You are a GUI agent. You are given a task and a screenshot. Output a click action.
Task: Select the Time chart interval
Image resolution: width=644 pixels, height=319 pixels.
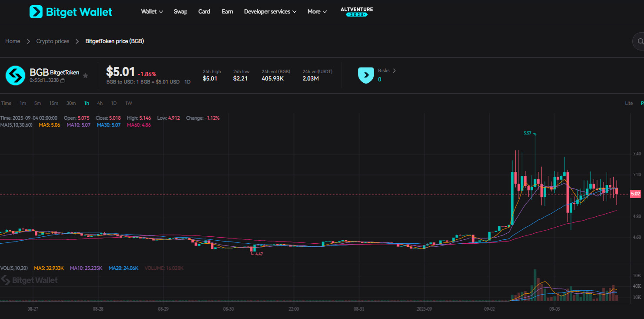point(6,103)
